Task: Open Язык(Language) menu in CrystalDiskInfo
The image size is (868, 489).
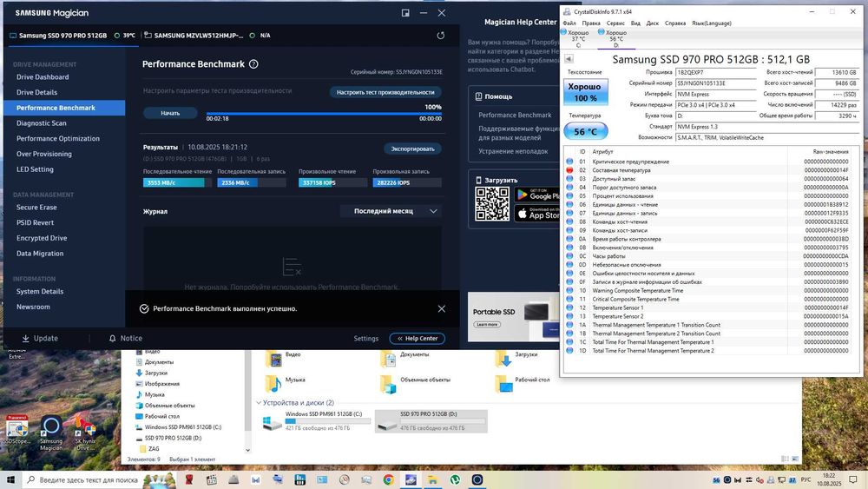Action: click(712, 23)
